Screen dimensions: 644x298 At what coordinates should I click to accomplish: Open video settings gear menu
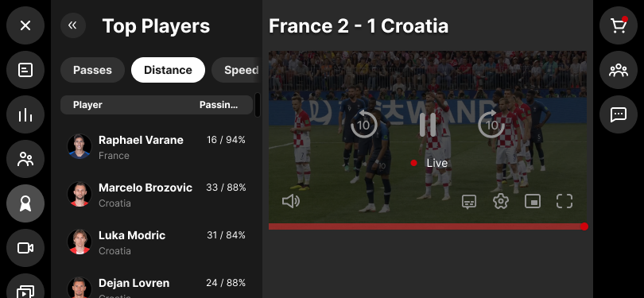click(x=501, y=201)
